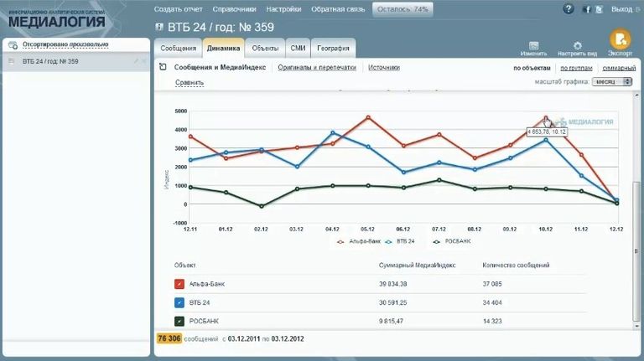Click the pencil edit icon in sidebar row

click(137, 61)
